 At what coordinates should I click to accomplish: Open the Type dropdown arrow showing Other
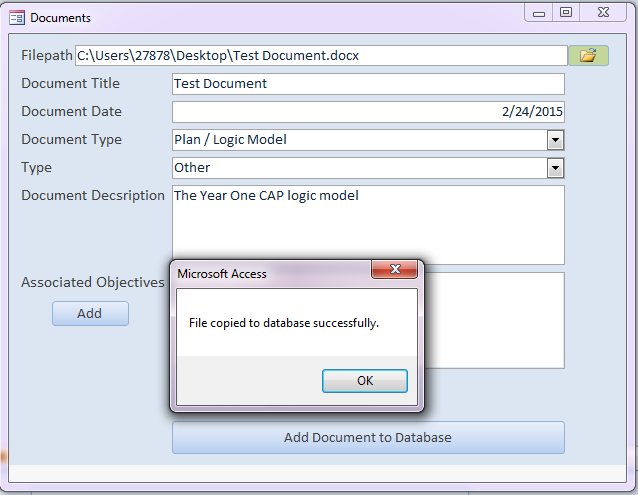point(556,168)
